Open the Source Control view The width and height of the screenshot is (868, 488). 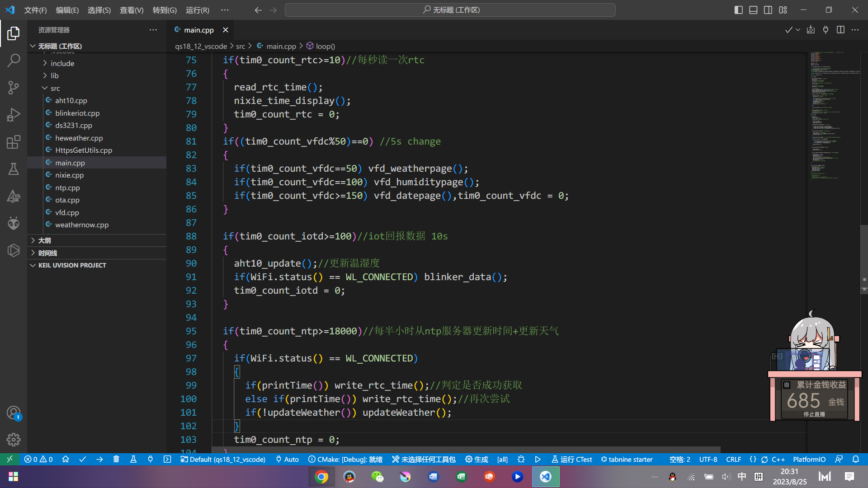pos(14,87)
